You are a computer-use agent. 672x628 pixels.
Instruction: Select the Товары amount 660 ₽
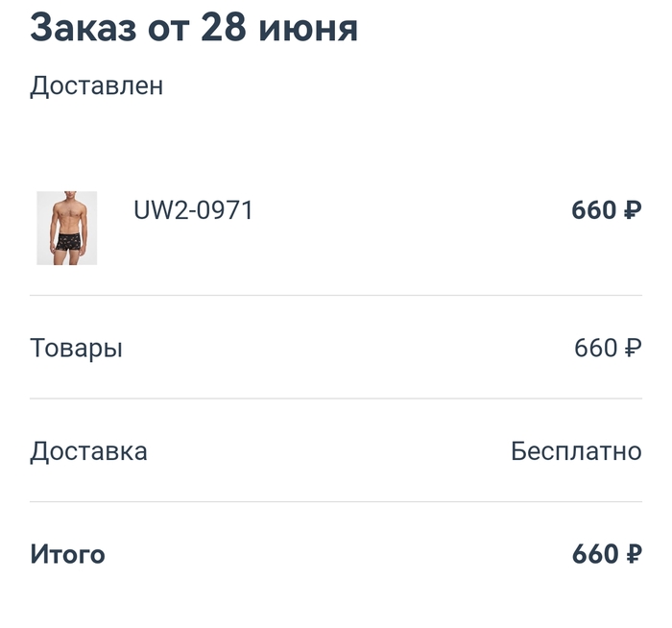coord(608,348)
